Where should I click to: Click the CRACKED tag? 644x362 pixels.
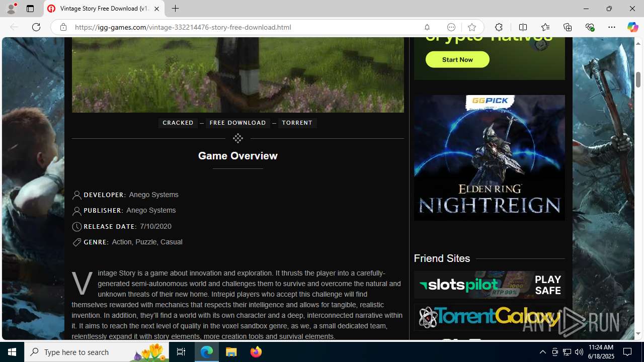[x=178, y=123]
